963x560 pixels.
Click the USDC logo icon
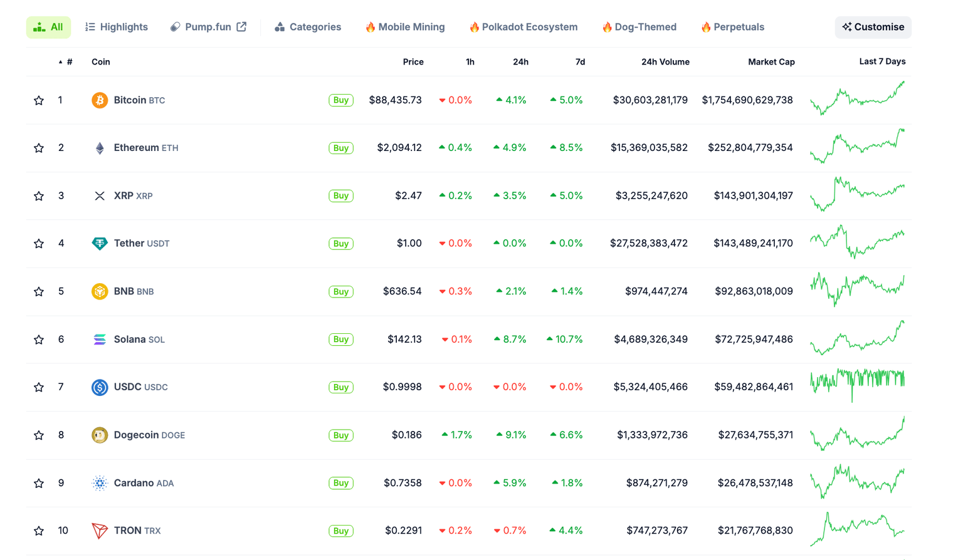tap(99, 387)
